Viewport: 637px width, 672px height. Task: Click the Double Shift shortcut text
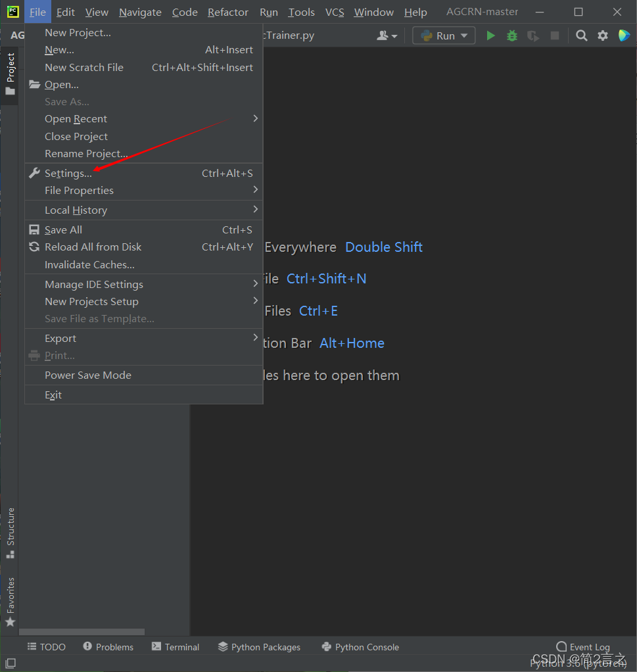384,247
